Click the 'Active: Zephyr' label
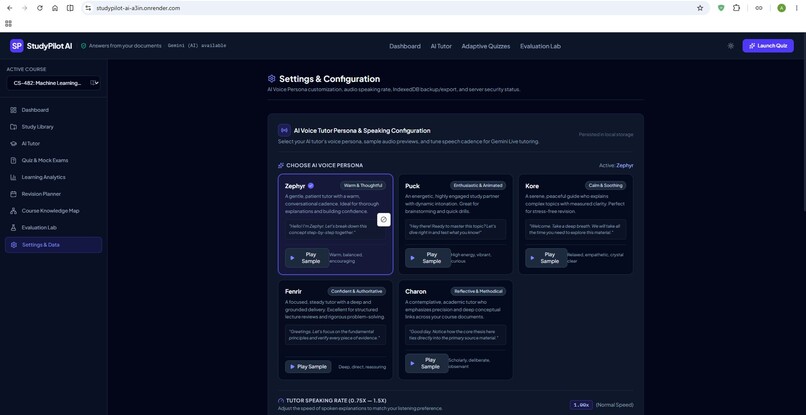806x415 pixels. (x=616, y=166)
